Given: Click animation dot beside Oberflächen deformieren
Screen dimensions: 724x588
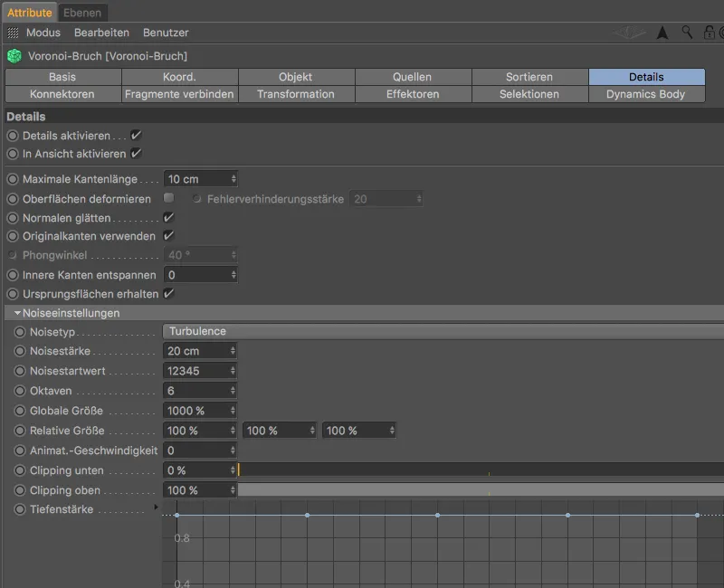Looking at the screenshot, I should (13, 199).
